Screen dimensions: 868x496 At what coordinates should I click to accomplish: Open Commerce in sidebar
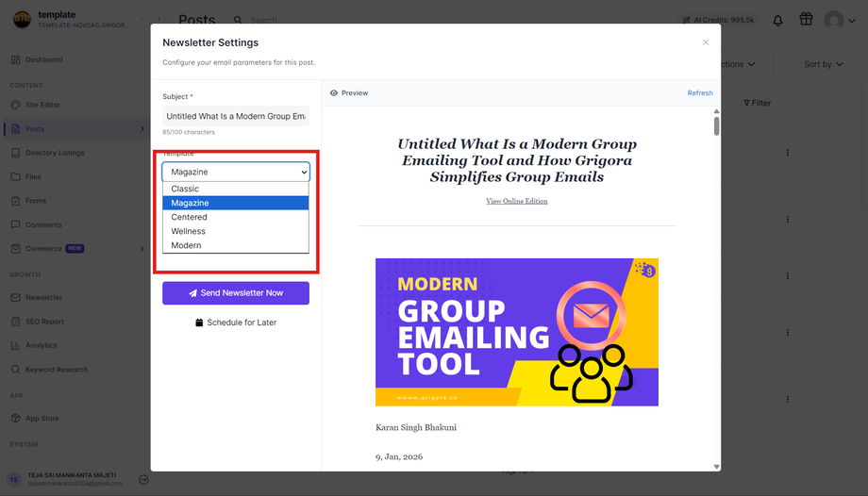pyautogui.click(x=43, y=249)
